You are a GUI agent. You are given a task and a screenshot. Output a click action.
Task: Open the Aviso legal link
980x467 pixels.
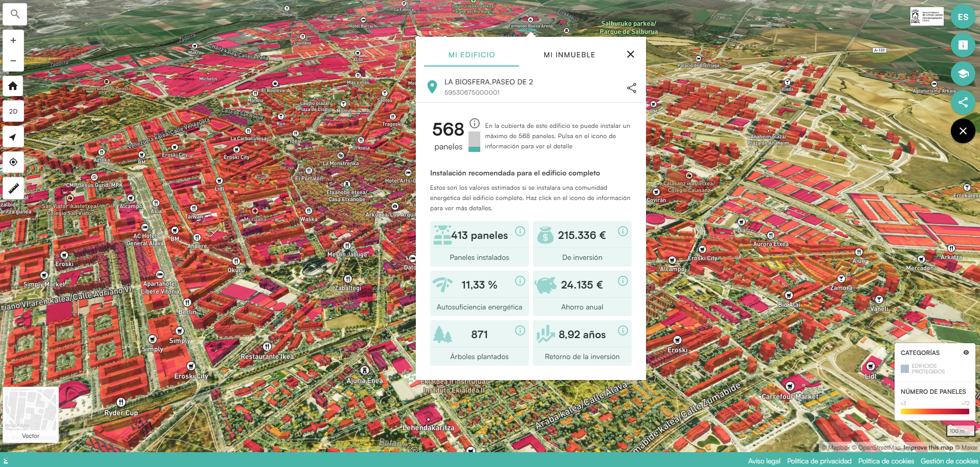764,461
